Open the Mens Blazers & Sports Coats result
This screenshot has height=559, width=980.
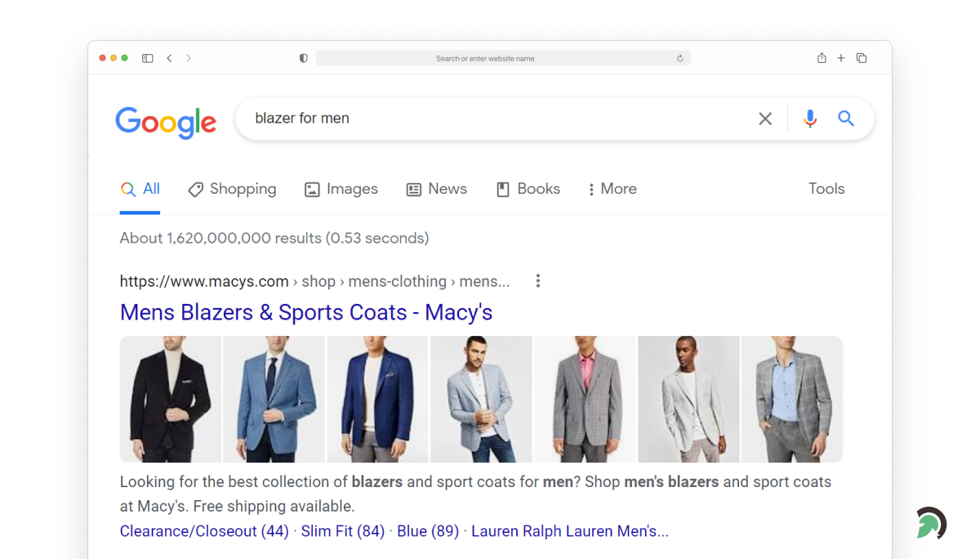click(306, 312)
